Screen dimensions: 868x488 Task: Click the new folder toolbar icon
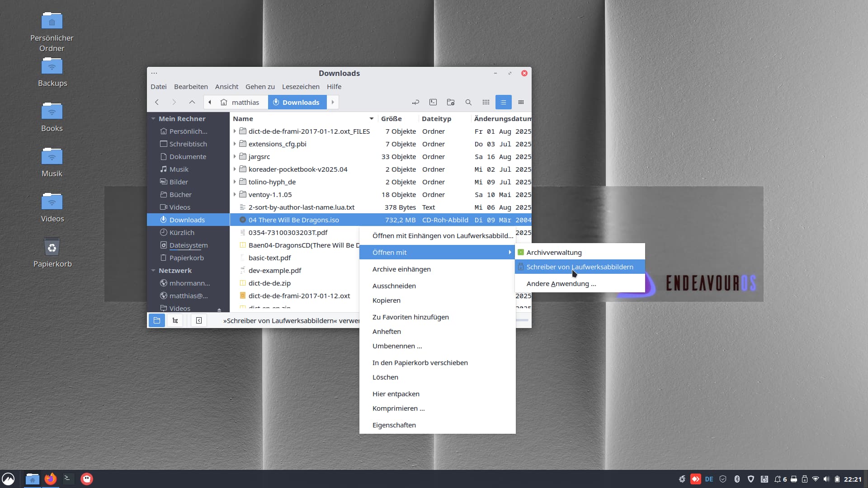(450, 102)
